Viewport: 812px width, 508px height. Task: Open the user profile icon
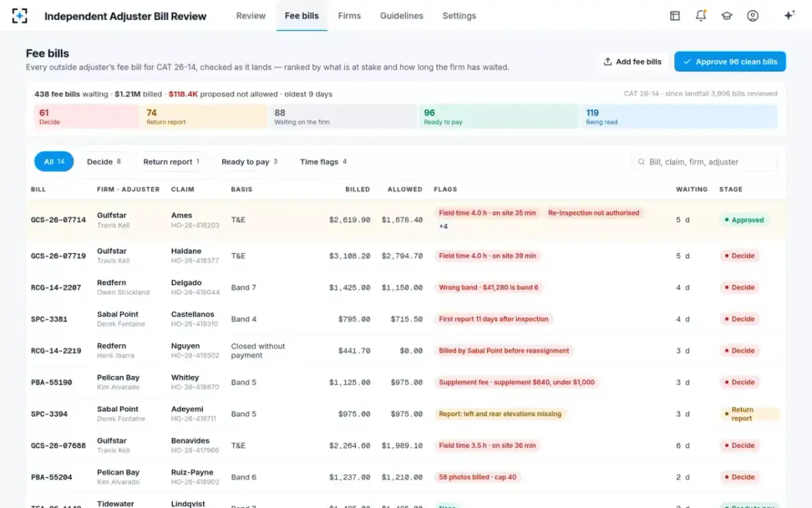752,16
